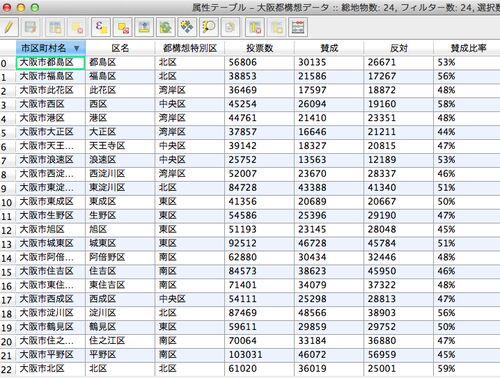
Task: Click the 投票数 value 103031
Action: click(x=260, y=355)
